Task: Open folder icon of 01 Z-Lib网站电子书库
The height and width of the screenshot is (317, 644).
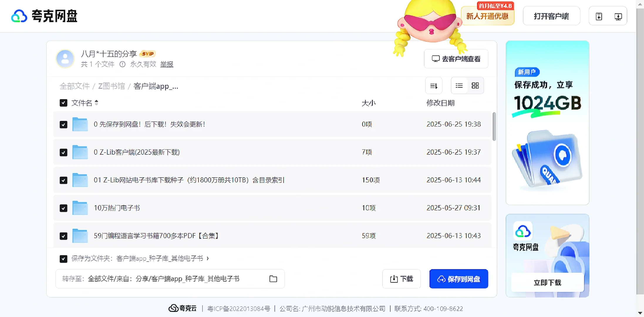Action: click(x=80, y=180)
